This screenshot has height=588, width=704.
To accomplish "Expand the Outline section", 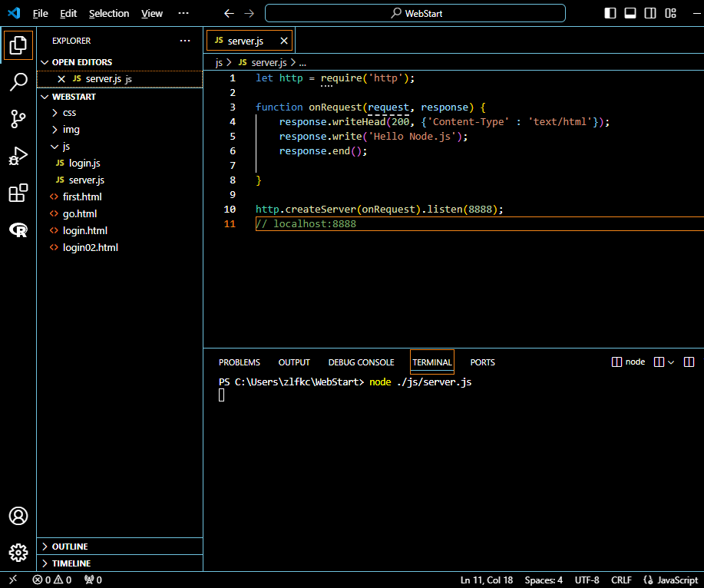I will coord(45,547).
